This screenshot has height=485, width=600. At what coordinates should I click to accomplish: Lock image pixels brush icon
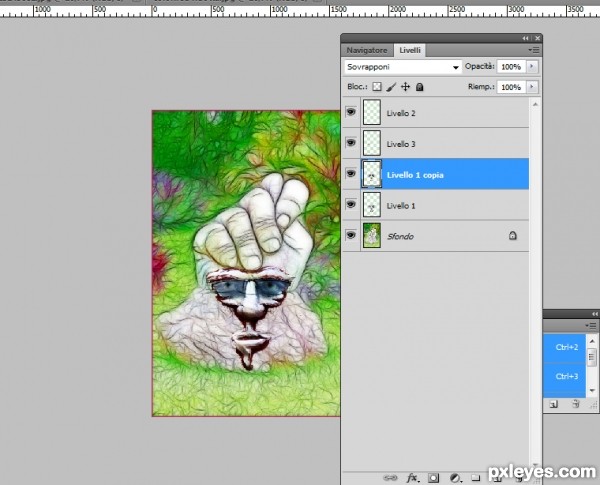coord(391,87)
